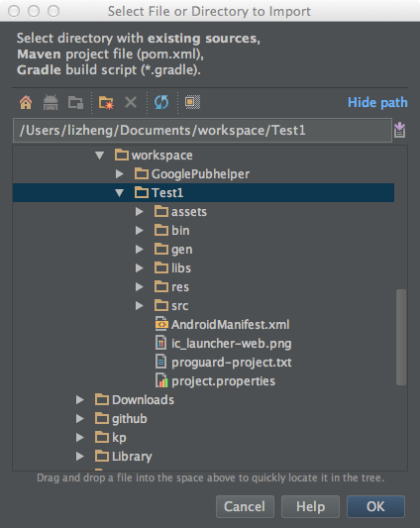This screenshot has height=528, width=420.
Task: Click the Android project directory icon
Action: pyautogui.click(x=51, y=102)
